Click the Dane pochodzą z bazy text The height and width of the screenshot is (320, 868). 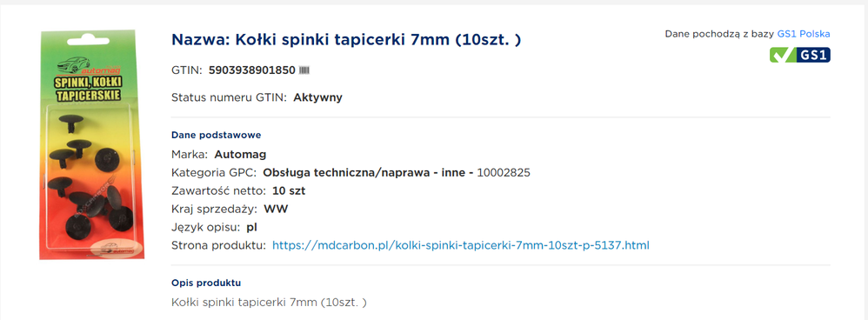point(719,34)
